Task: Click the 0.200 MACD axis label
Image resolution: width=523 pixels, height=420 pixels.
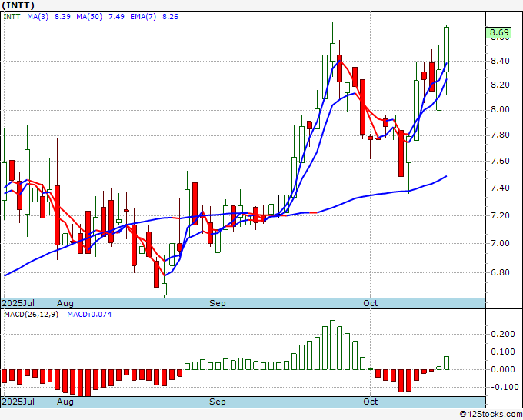Action: (x=503, y=334)
